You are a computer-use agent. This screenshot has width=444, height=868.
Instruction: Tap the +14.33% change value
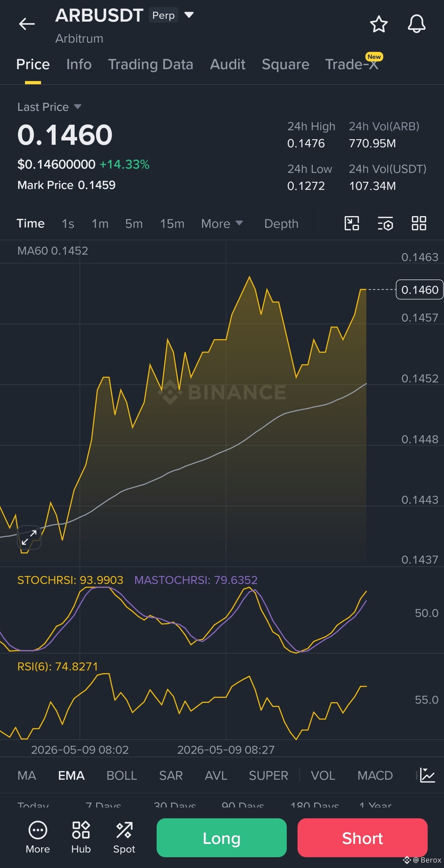tap(125, 164)
